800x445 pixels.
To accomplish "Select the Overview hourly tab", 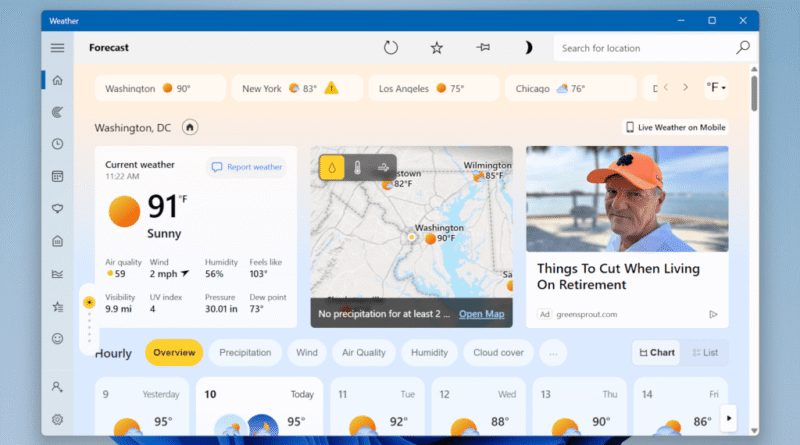I will [x=174, y=353].
